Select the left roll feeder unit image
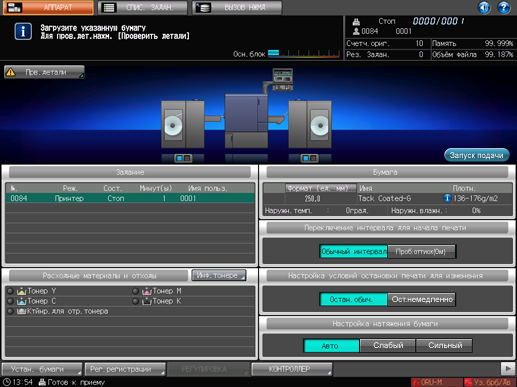 point(183,124)
